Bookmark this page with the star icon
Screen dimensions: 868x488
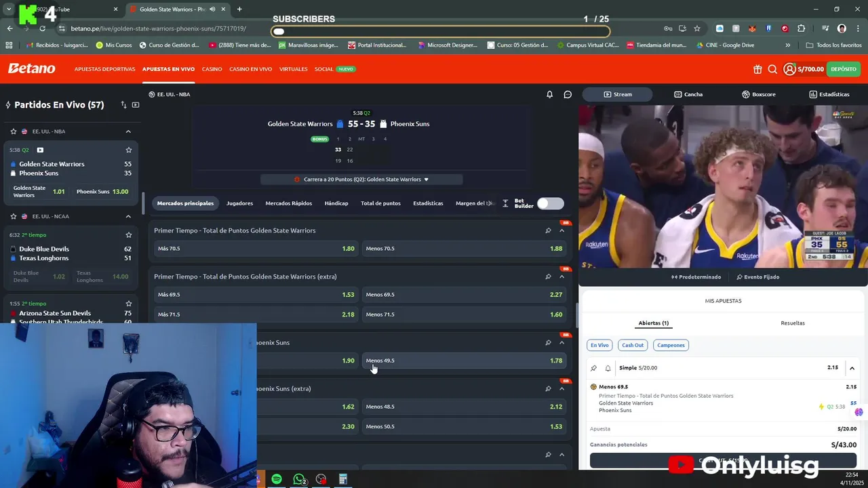click(x=697, y=28)
